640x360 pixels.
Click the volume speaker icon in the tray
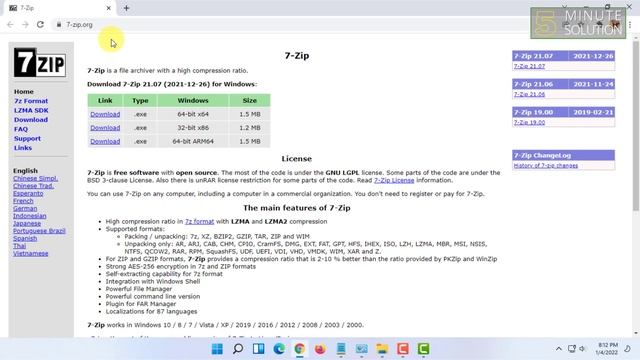pos(582,349)
